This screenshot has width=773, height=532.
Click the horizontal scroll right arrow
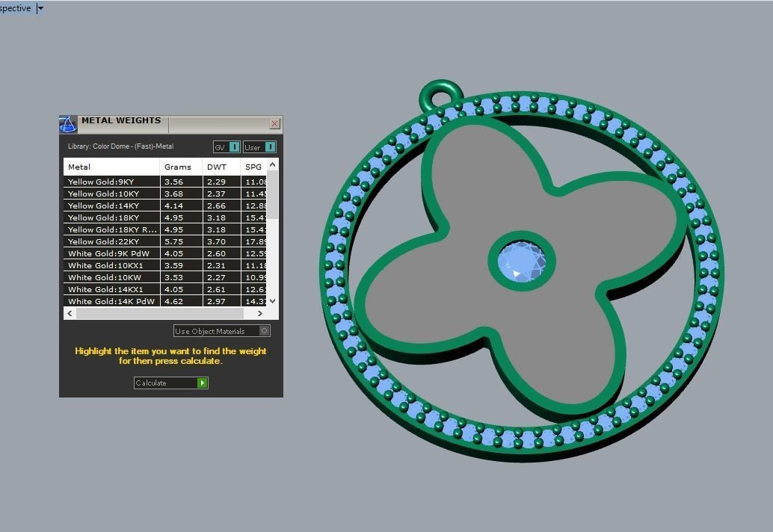(260, 313)
